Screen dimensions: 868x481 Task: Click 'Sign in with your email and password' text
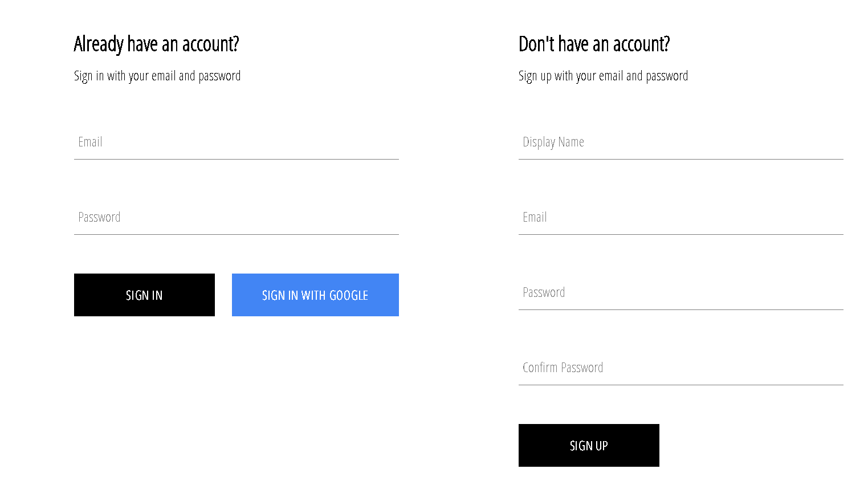point(157,75)
